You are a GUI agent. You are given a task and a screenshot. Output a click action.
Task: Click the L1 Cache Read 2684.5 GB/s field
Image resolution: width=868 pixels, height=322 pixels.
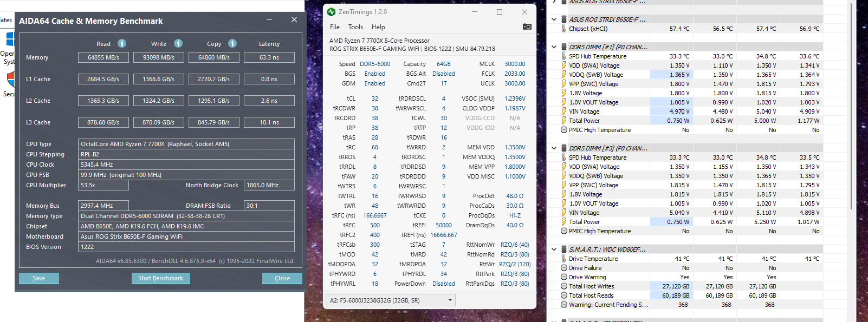[x=103, y=79]
